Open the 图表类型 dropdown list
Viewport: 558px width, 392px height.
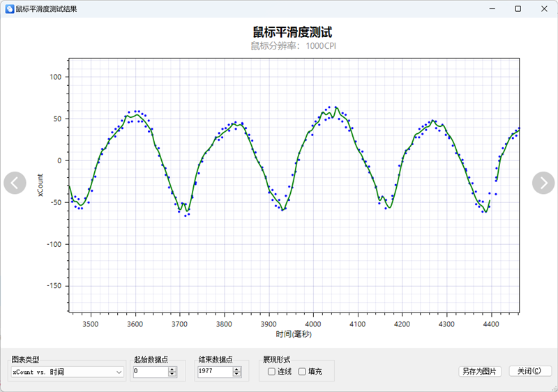click(x=67, y=372)
